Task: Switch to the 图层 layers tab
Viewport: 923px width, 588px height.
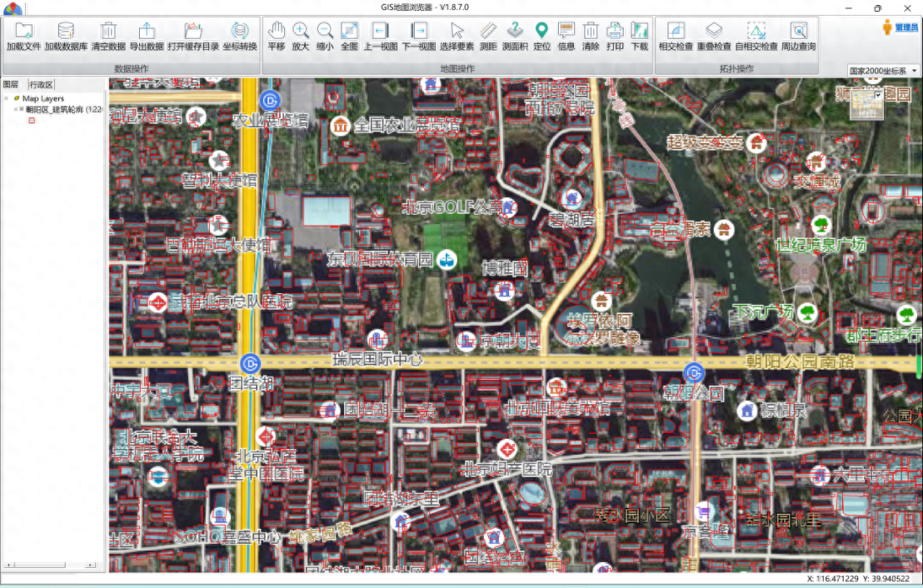Action: click(x=11, y=85)
